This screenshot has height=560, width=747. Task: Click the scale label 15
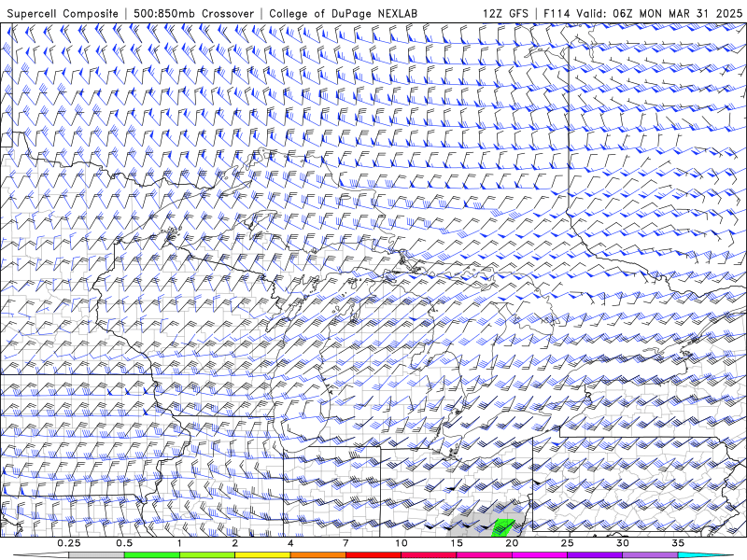coord(457,543)
